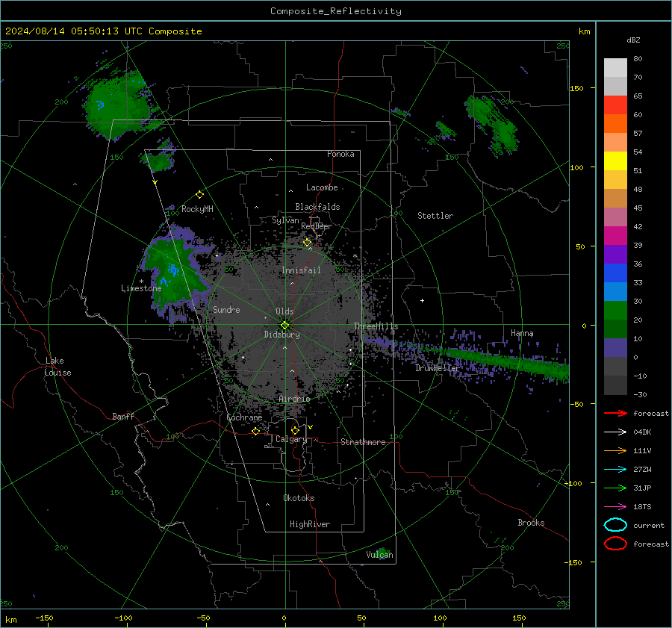Click the yellow diamond marker above Calgary
Viewport: 672px width, 628px height.
coord(295,430)
